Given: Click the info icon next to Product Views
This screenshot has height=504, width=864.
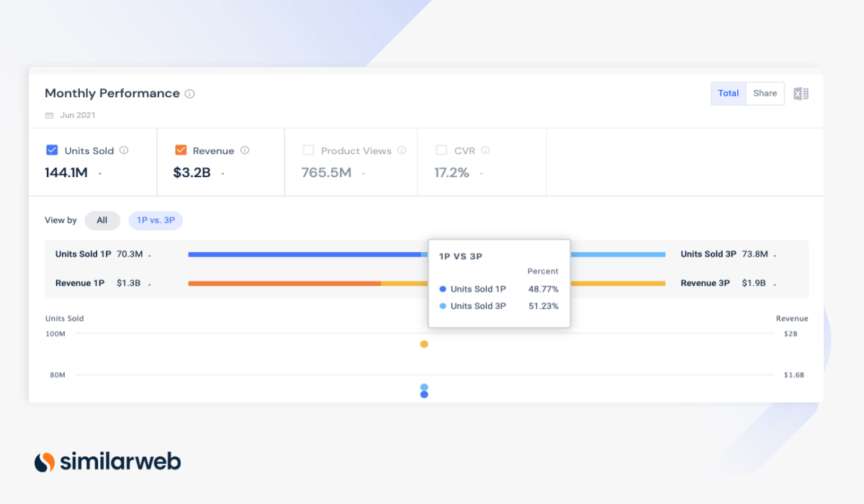Looking at the screenshot, I should (x=402, y=150).
